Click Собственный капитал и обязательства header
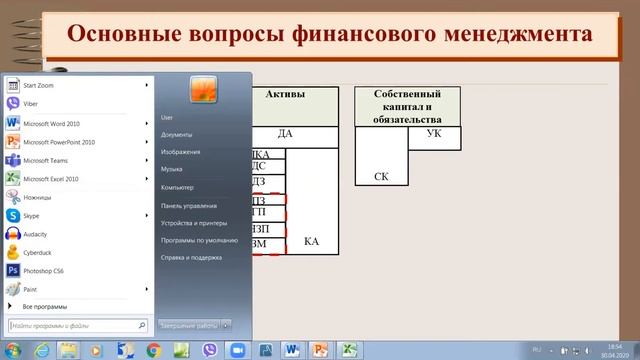The width and height of the screenshot is (640, 360). (407, 106)
